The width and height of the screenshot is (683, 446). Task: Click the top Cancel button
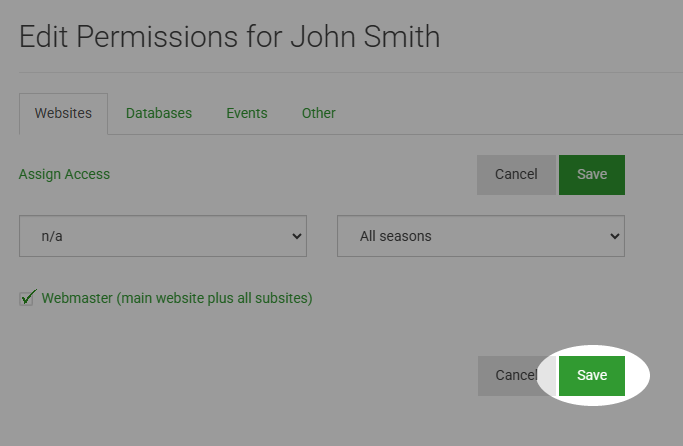click(x=516, y=175)
